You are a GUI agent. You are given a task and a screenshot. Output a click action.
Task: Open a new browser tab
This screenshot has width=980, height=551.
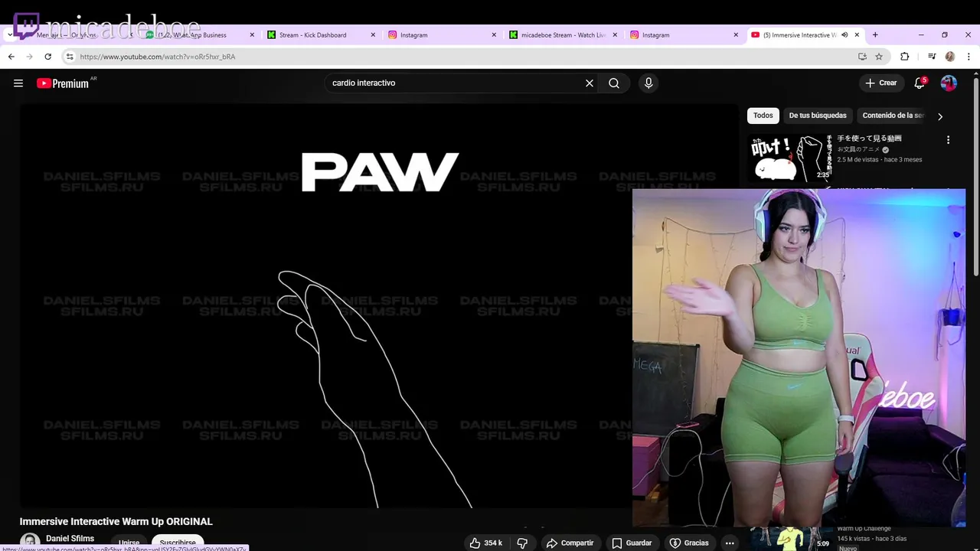[x=875, y=35]
